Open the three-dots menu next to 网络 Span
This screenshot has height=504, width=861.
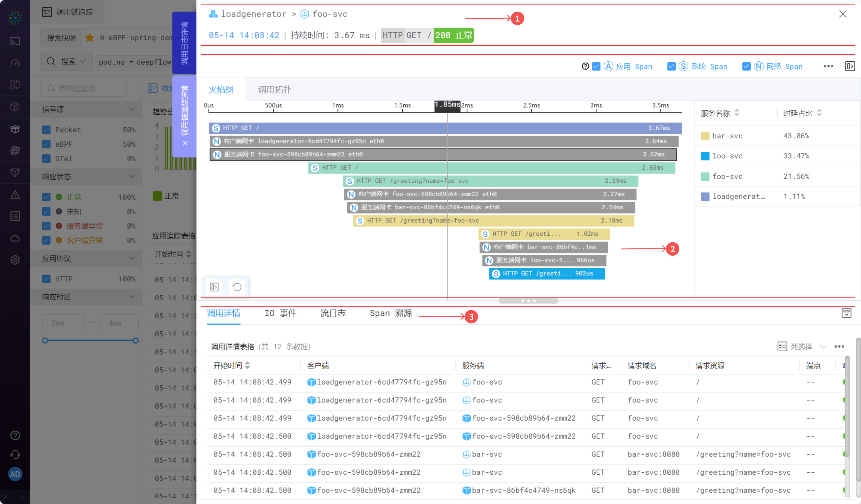pyautogui.click(x=828, y=66)
